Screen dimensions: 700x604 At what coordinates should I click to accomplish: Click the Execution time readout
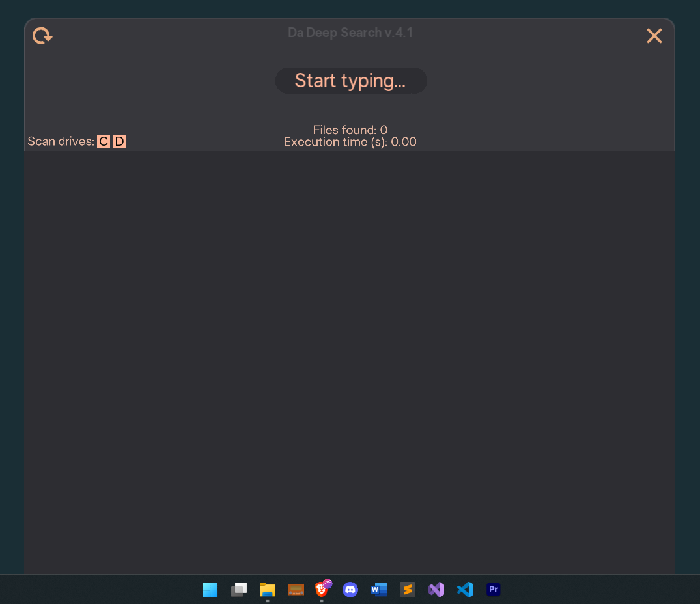pos(350,142)
